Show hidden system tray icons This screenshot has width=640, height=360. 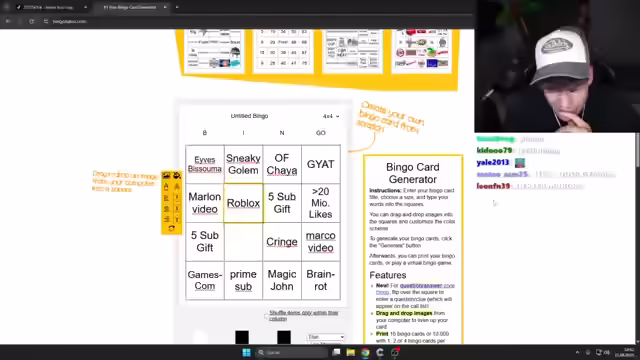(x=577, y=352)
